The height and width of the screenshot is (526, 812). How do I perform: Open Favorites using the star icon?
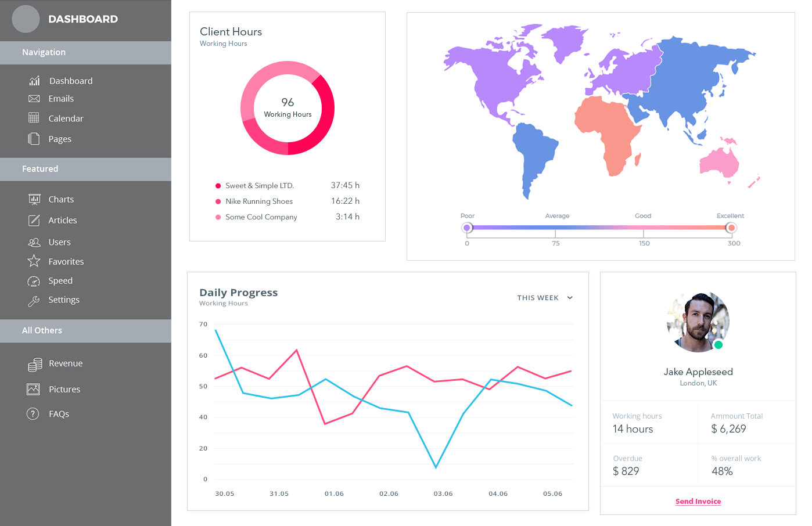coord(34,261)
